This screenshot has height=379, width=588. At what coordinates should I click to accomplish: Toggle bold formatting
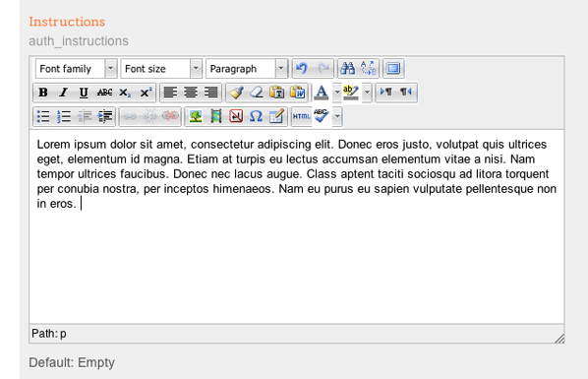pyautogui.click(x=43, y=93)
